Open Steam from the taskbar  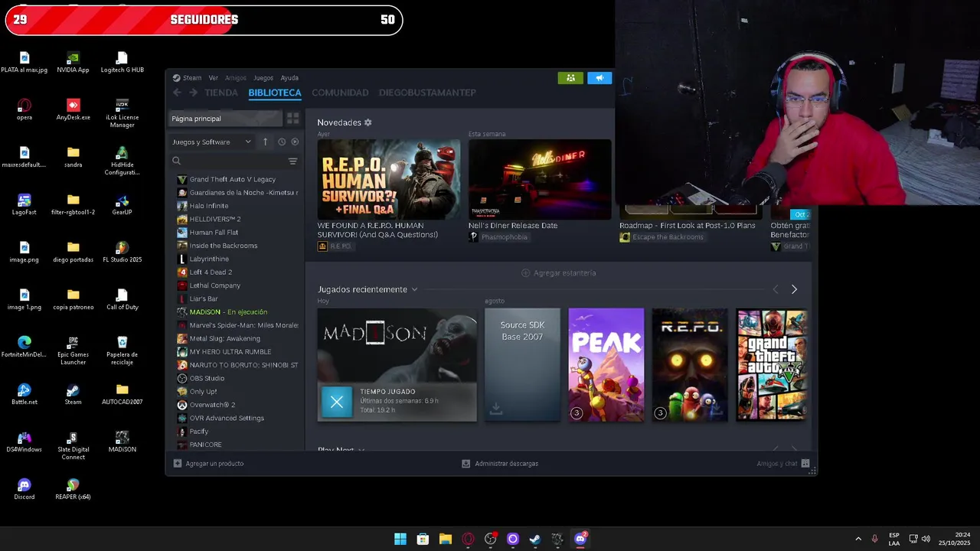(535, 539)
